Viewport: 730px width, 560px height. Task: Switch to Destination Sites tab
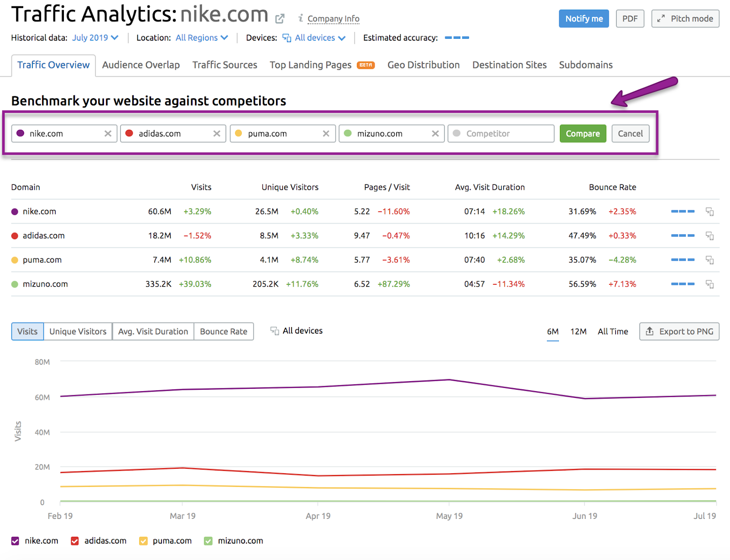510,65
